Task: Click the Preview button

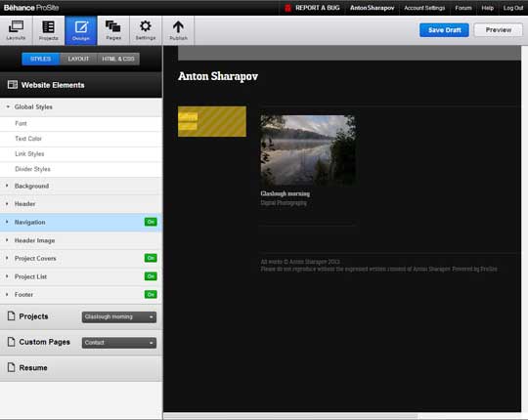Action: tap(499, 30)
